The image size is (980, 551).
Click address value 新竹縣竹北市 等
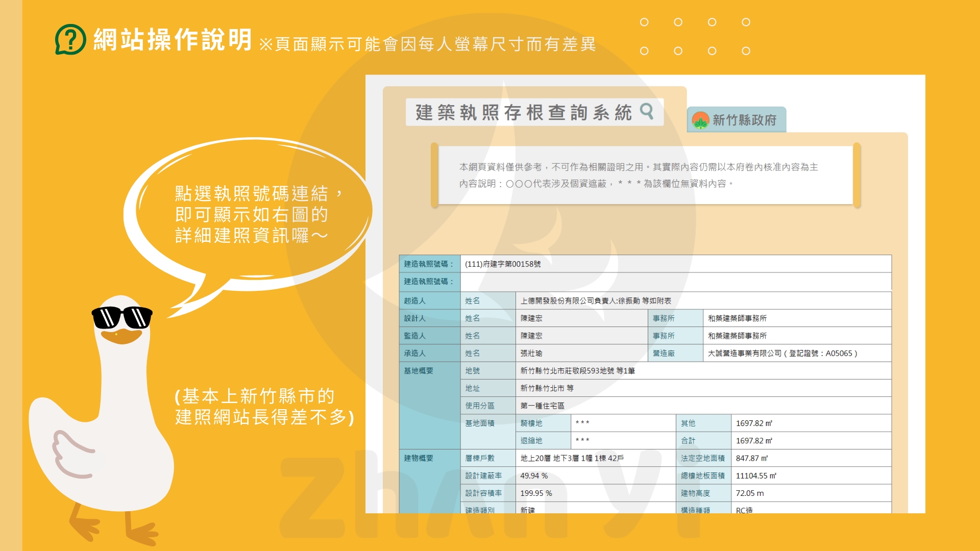tap(547, 388)
